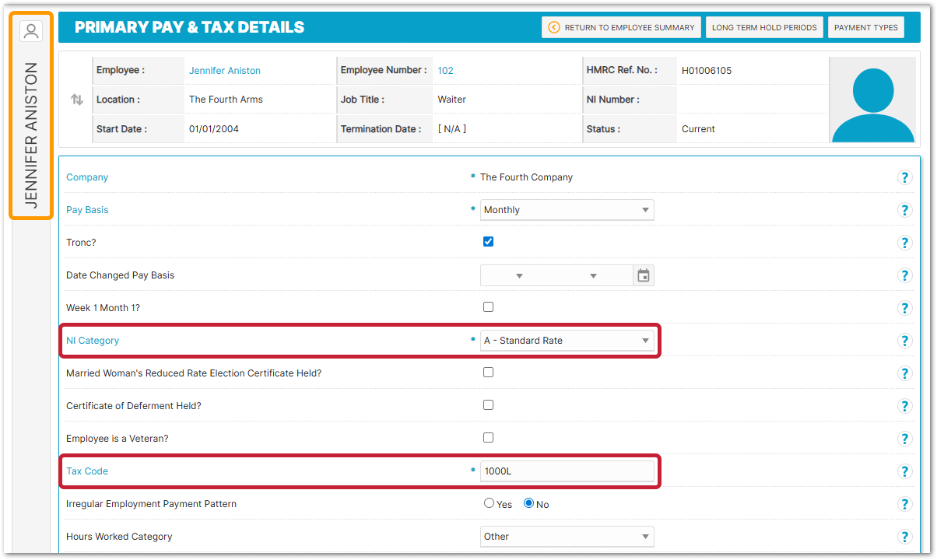Screen dimensions: 937x560
Task: Click help icon for Company row
Action: (x=904, y=177)
